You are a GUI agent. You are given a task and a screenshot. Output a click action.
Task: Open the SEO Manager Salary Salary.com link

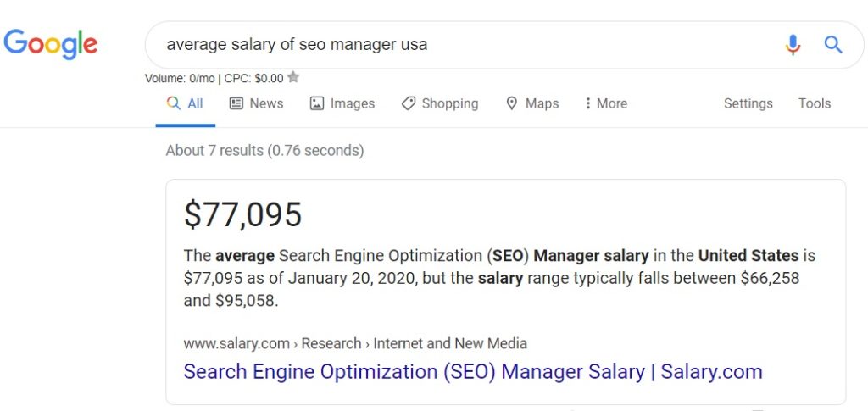pyautogui.click(x=473, y=371)
